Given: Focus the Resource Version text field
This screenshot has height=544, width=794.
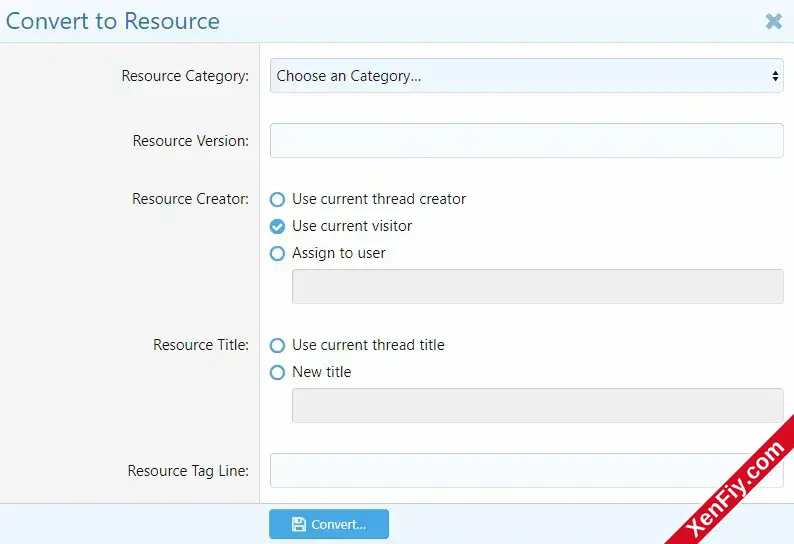Looking at the screenshot, I should 527,140.
